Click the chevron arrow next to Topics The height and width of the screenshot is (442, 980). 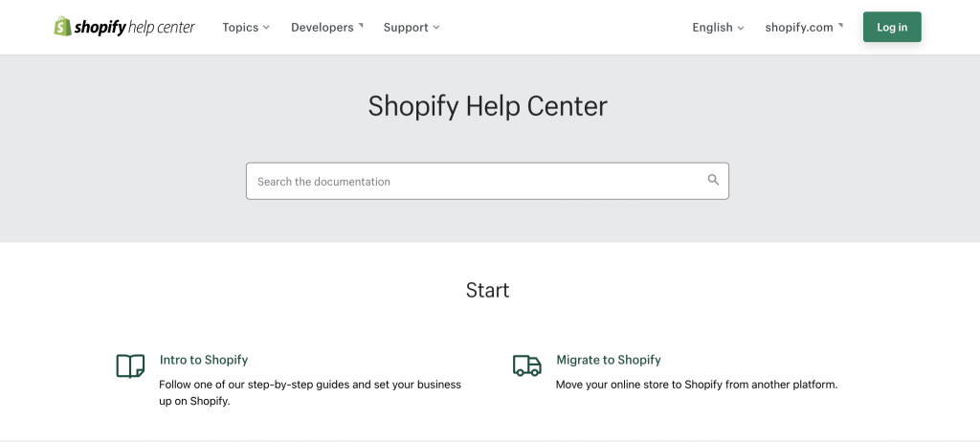tap(266, 28)
